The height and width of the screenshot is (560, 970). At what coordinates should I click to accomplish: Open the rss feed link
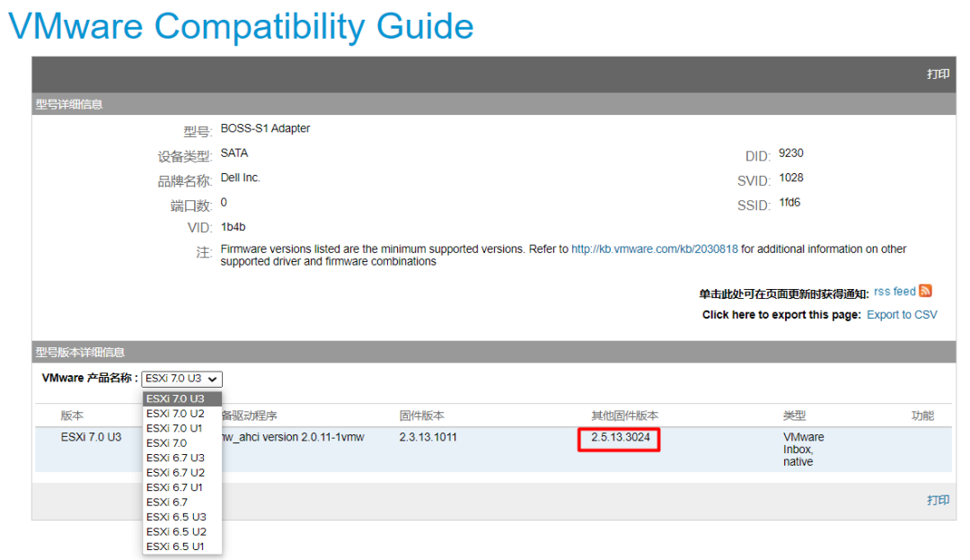[x=895, y=292]
